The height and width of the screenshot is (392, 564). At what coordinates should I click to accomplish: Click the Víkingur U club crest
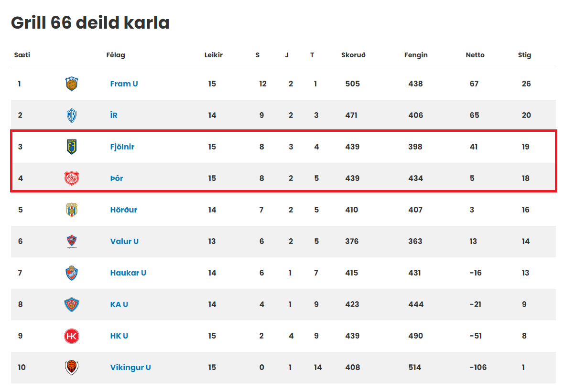coord(72,368)
